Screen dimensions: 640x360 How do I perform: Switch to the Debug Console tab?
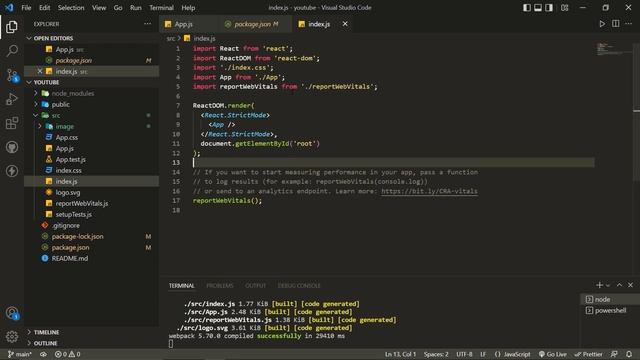(299, 285)
